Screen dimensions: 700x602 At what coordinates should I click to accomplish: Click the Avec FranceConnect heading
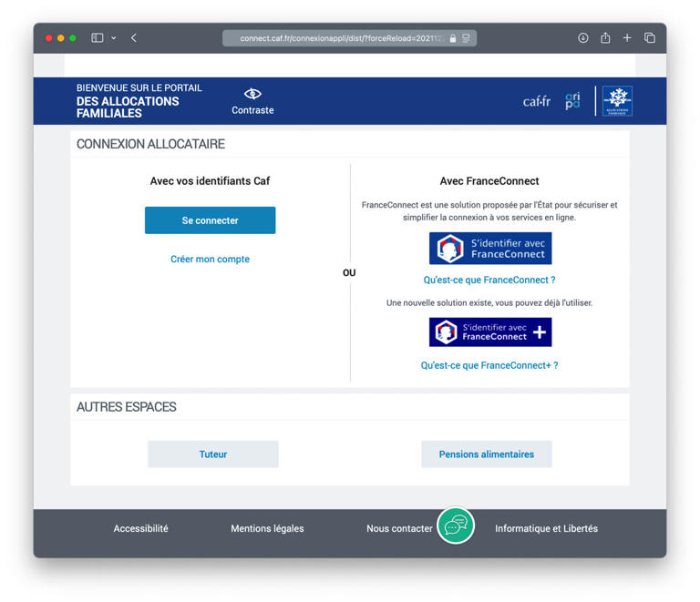[489, 181]
